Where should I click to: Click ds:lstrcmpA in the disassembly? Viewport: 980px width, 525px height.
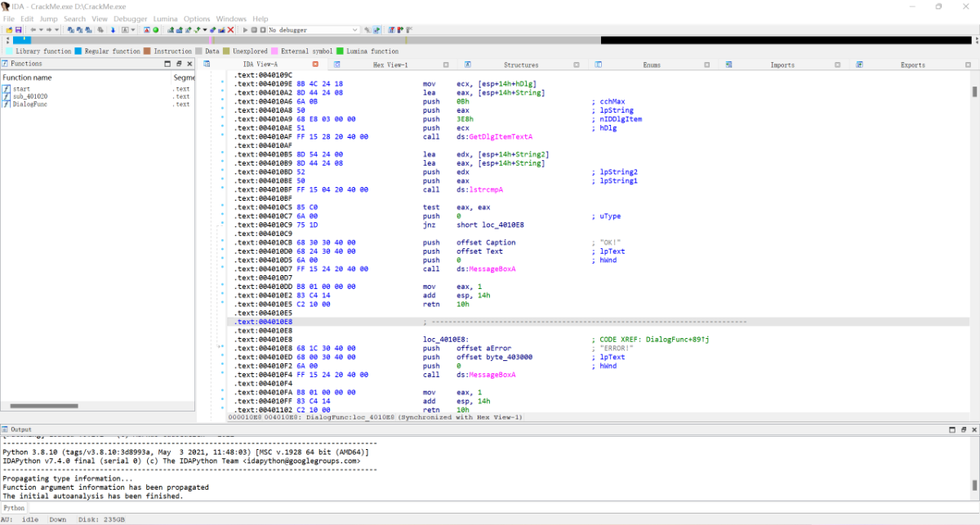[480, 189]
